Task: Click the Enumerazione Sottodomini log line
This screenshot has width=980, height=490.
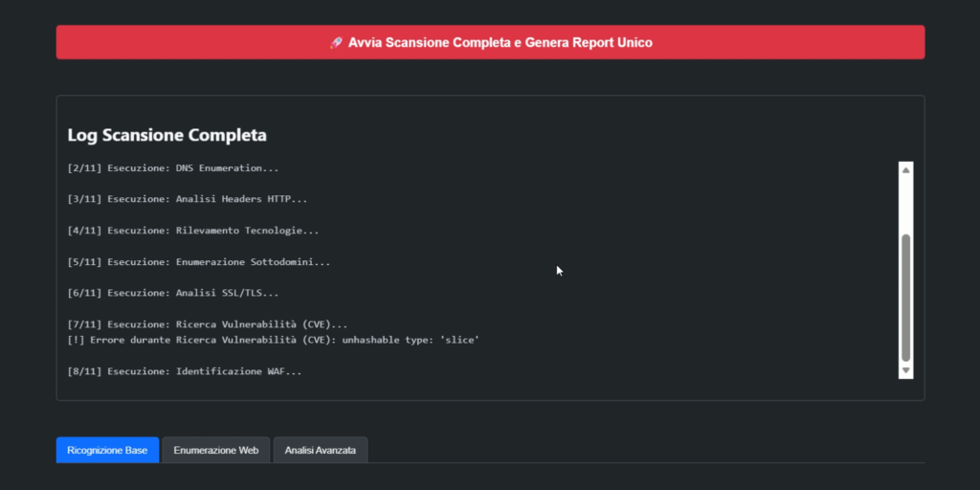Action: [199, 261]
